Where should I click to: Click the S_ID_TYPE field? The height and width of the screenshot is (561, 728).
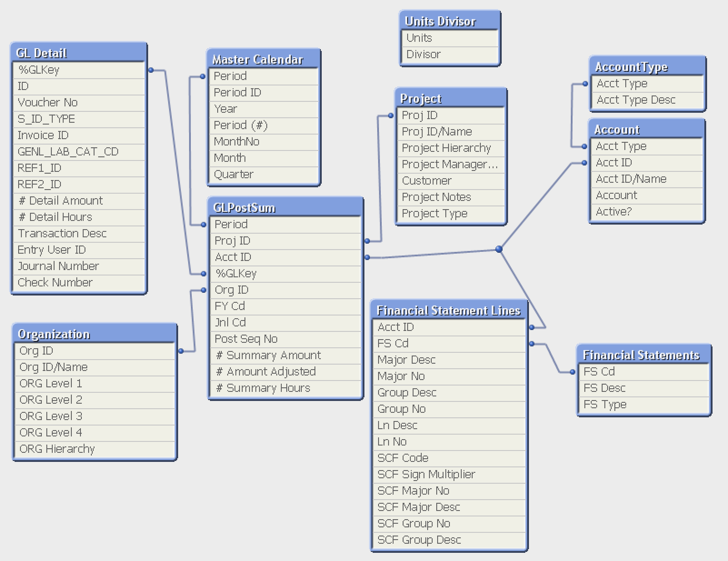point(78,119)
